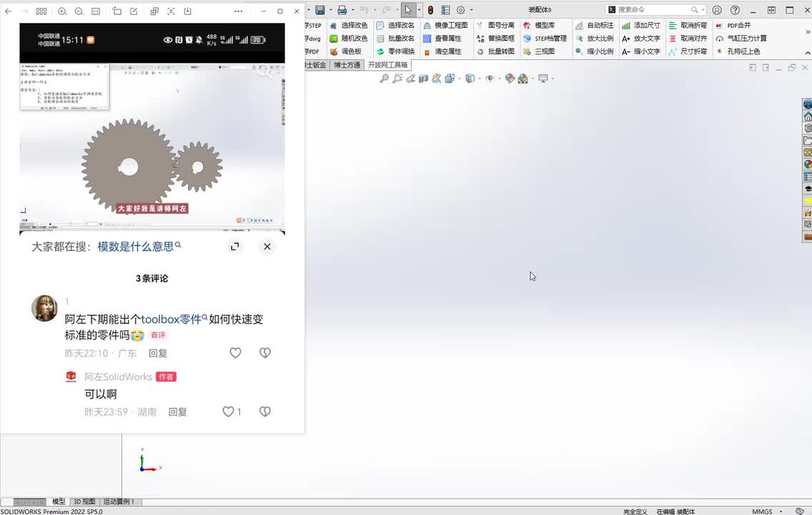Image resolution: width=812 pixels, height=515 pixels.
Task: Reply to the first comment
Action: point(158,353)
